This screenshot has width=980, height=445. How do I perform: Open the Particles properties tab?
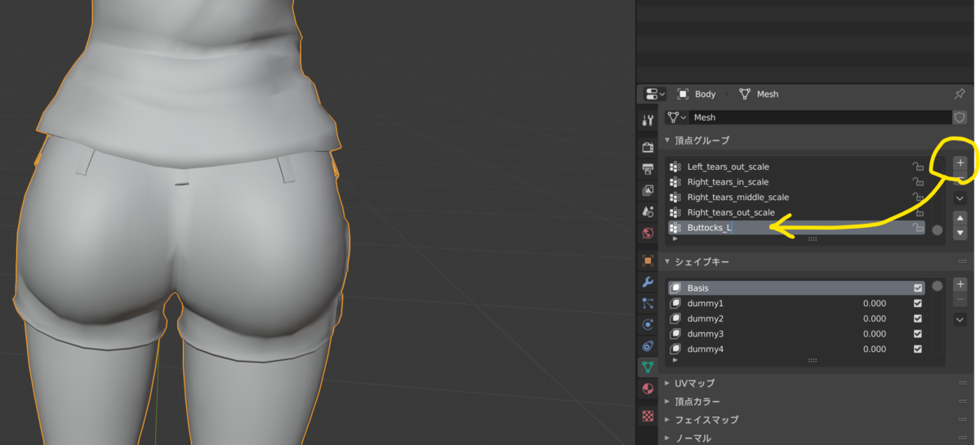pyautogui.click(x=648, y=303)
